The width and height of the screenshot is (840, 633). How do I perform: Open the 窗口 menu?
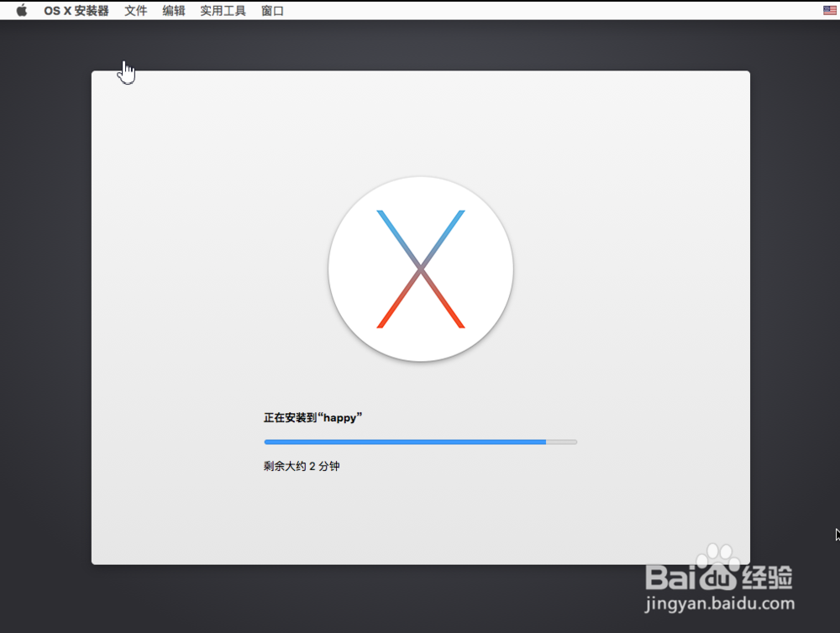(x=272, y=11)
